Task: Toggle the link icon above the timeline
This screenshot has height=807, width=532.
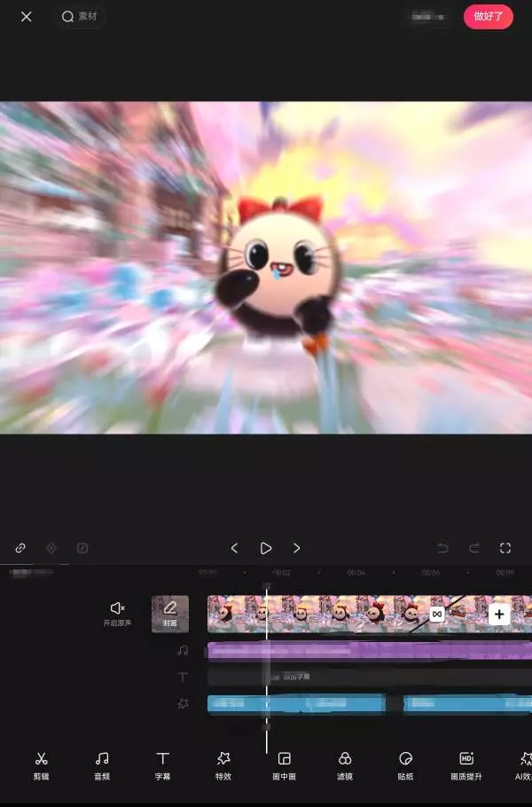Action: point(20,548)
